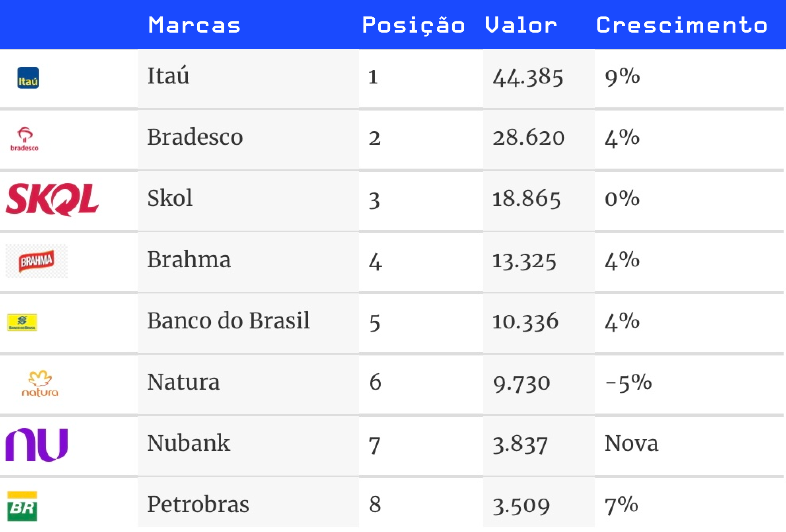Click Skol's 0% growth cell
Screen dimensions: 786x532
[689, 201]
